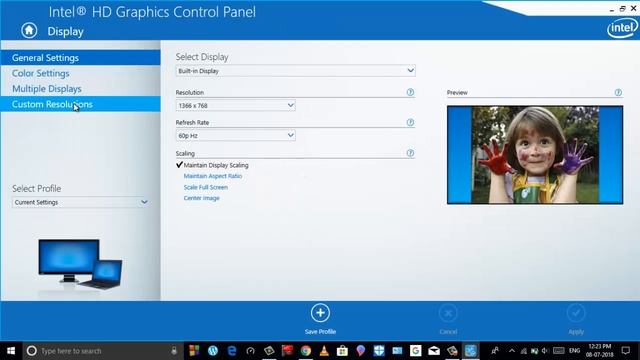
Task: Click the taskbar search field
Action: 102,351
